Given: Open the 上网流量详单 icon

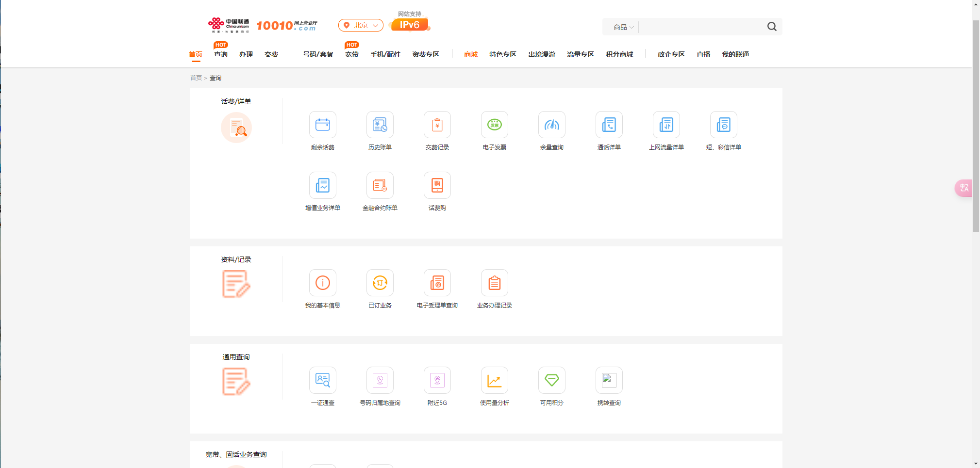Looking at the screenshot, I should [666, 125].
